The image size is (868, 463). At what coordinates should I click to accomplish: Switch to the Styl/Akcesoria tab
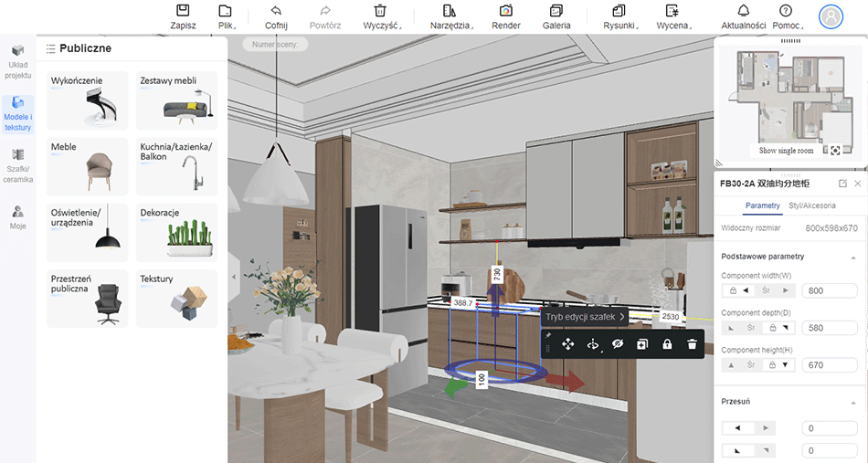(811, 206)
